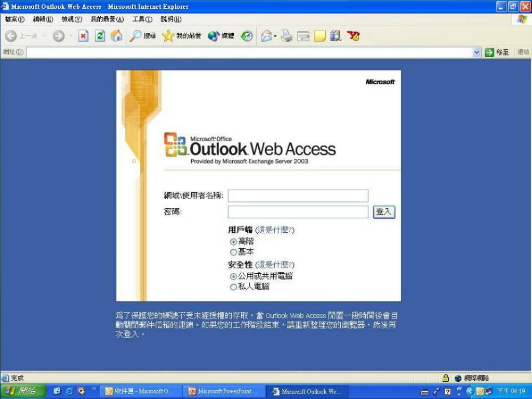Click the Microsoft Outlook Web Access taskbar button

(x=307, y=391)
